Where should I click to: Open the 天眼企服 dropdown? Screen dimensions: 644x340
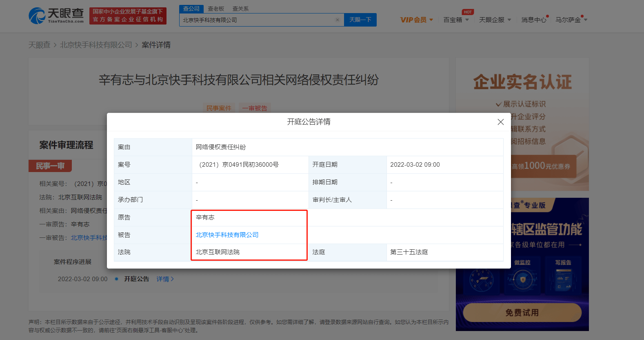click(495, 20)
